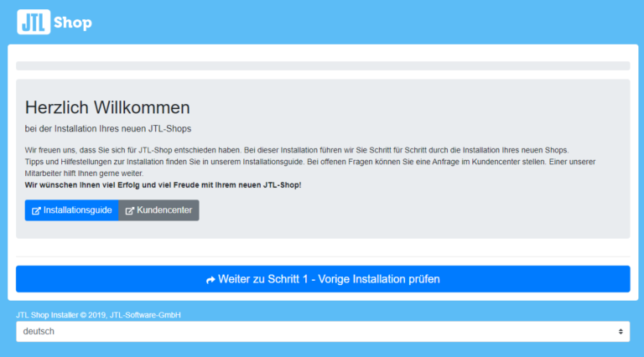Click the bold line 'Wir wünschen Ihnen viel Erfolg'
This screenshot has height=357, width=644.
pos(163,184)
